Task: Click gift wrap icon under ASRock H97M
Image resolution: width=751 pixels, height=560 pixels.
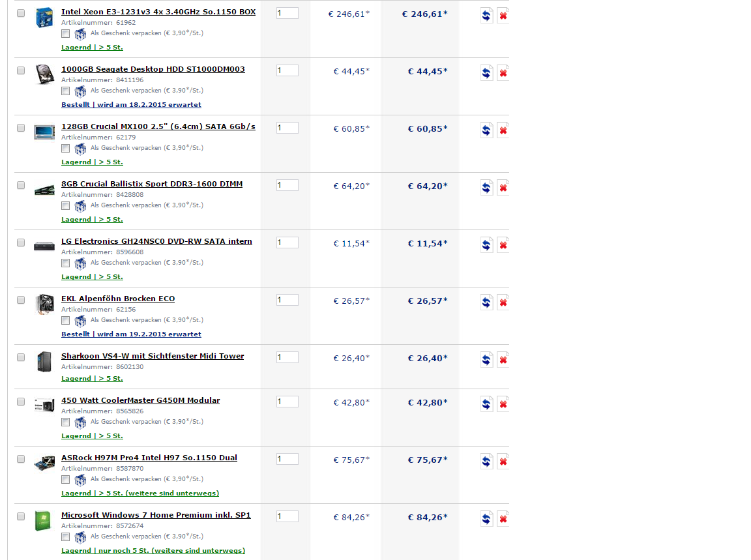Action: [x=80, y=480]
